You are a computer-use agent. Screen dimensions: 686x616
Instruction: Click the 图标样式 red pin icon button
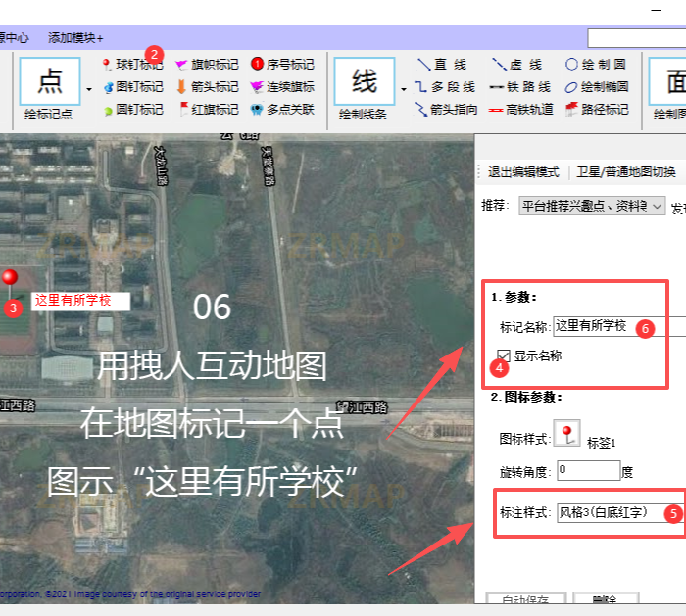[x=566, y=434]
